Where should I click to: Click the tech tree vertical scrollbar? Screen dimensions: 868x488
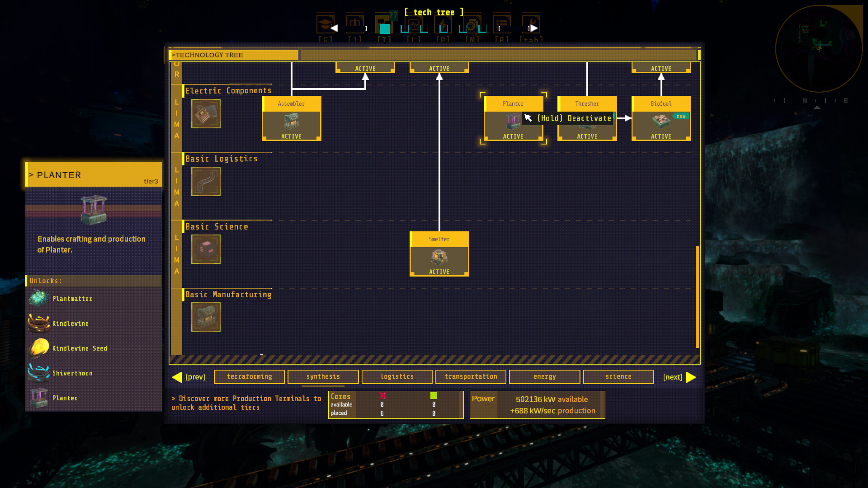[697, 296]
